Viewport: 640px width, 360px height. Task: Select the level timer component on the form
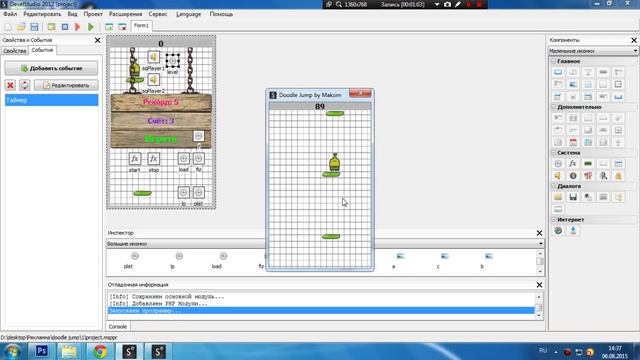173,61
